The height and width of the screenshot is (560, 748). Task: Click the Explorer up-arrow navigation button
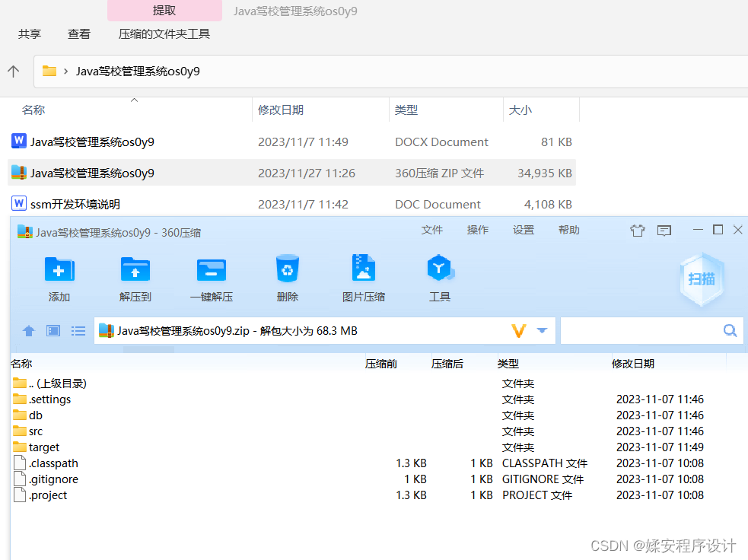(x=14, y=72)
